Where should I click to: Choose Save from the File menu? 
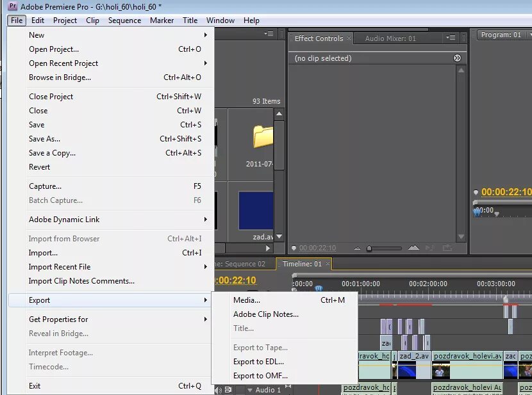pyautogui.click(x=111, y=125)
